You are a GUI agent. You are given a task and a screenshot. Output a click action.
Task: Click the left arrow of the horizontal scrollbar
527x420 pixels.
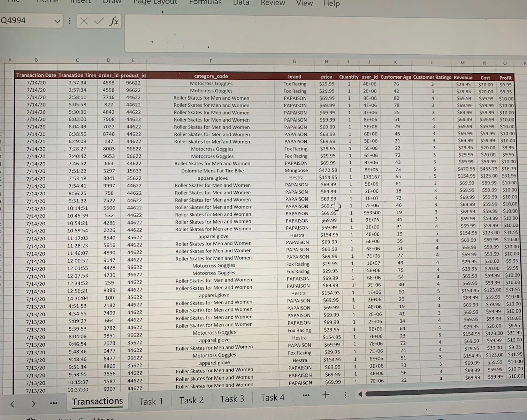click(x=360, y=394)
